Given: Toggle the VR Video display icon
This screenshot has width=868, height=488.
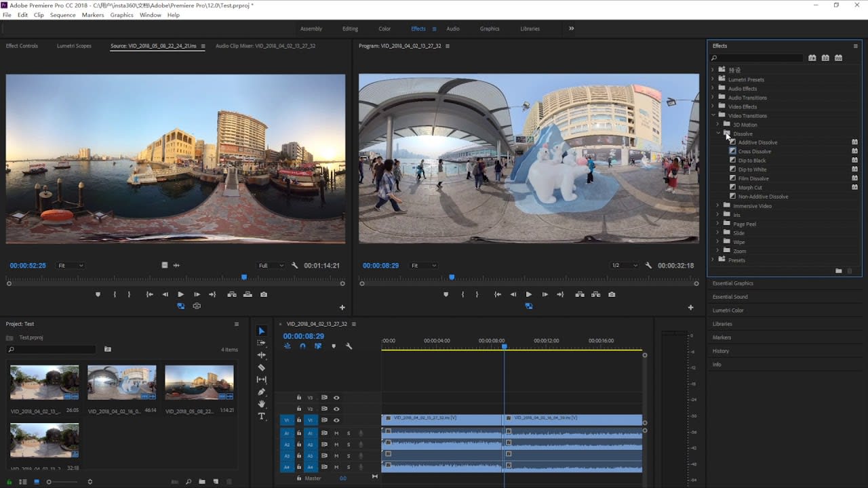Looking at the screenshot, I should tap(529, 306).
